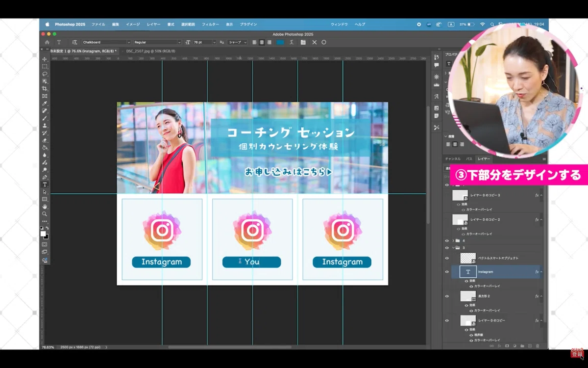Align text center
The width and height of the screenshot is (588, 368).
coord(262,42)
